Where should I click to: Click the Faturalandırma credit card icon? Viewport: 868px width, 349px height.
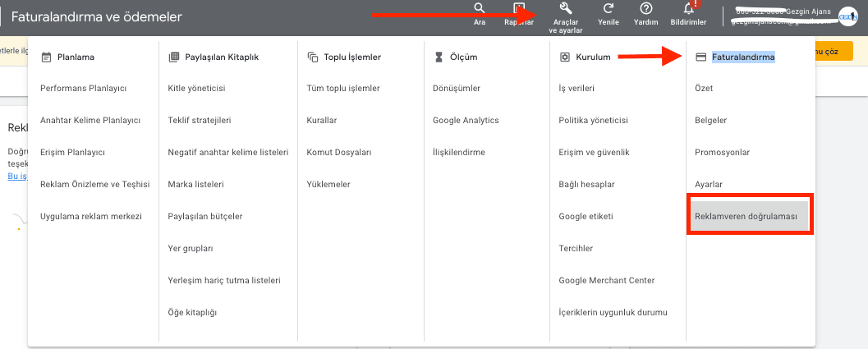click(x=700, y=57)
